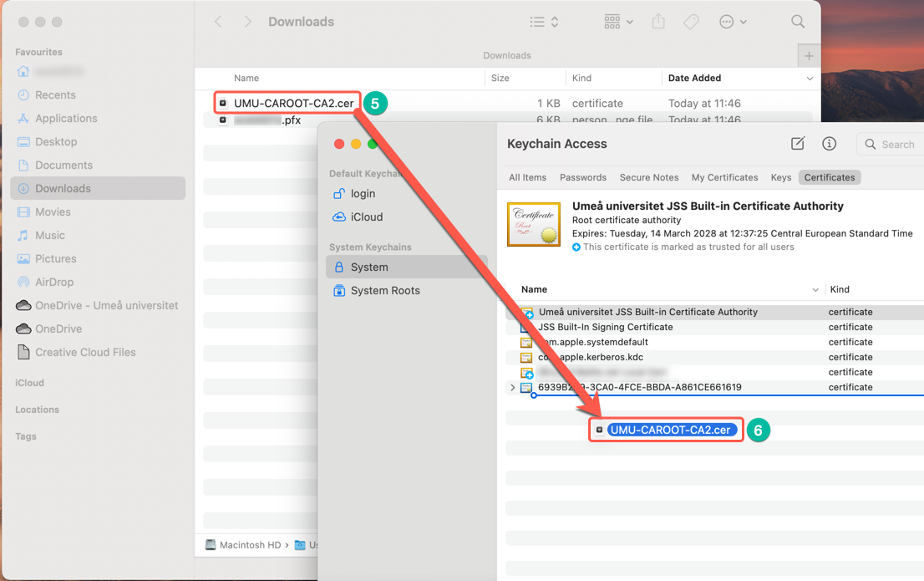The width and height of the screenshot is (924, 581).
Task: Add a new Finder tab
Action: click(809, 55)
